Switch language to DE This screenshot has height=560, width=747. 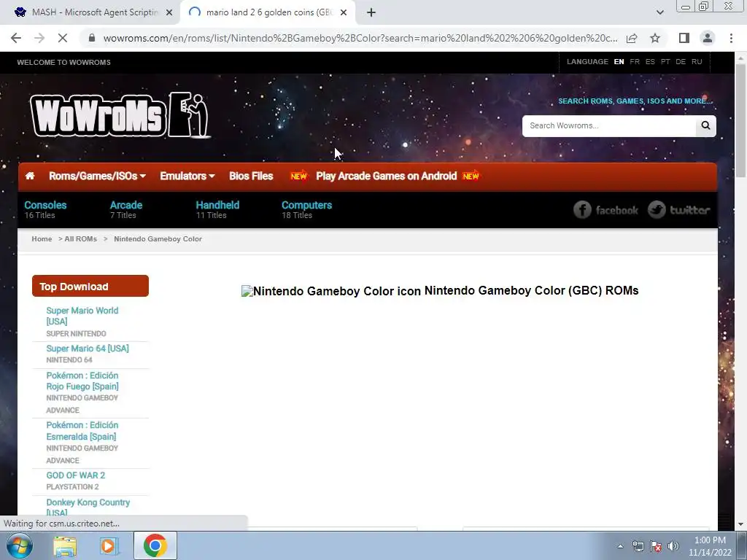click(x=681, y=62)
